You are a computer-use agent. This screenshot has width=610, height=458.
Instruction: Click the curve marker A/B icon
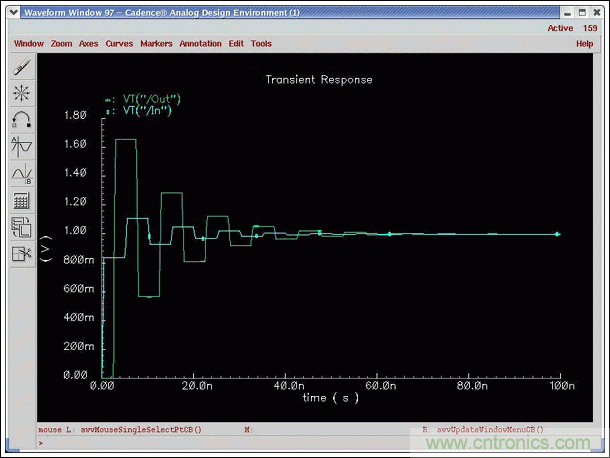(22, 174)
